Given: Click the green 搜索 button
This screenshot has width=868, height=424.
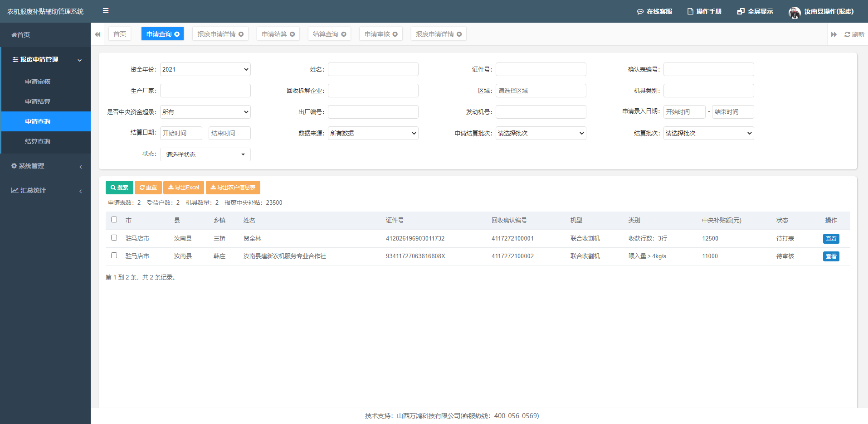Looking at the screenshot, I should (x=119, y=188).
